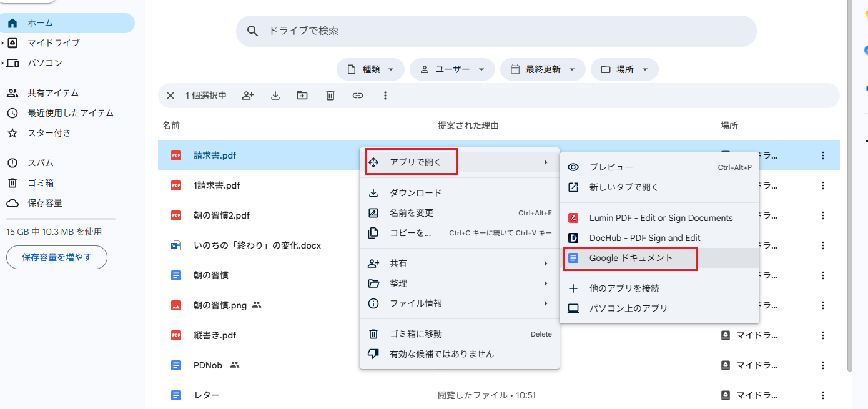This screenshot has width=868, height=409.
Task: Open three-dot menu for 1請求書.pdf row
Action: click(823, 185)
